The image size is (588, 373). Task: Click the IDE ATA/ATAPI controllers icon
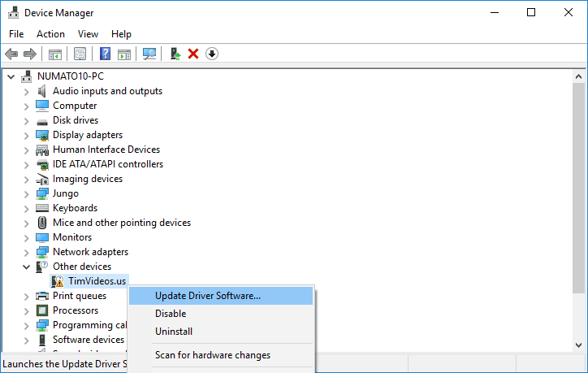click(42, 164)
